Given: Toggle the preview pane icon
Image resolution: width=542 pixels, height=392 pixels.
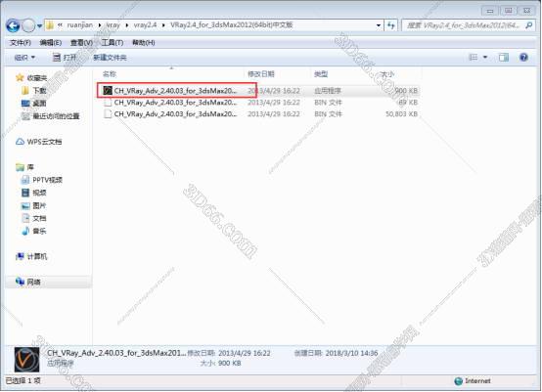Looking at the screenshot, I should [504, 58].
